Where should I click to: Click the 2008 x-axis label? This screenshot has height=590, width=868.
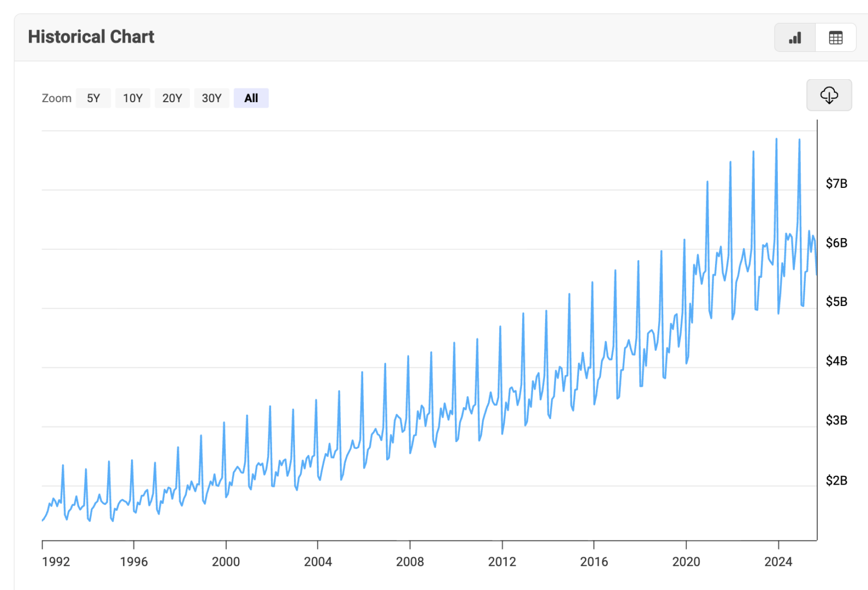(x=410, y=562)
